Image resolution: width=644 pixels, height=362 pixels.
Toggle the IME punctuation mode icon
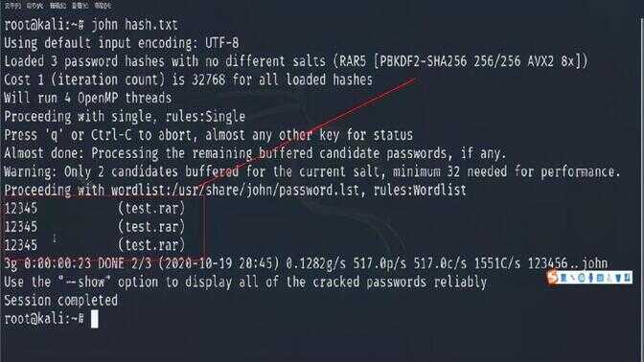pos(573,278)
